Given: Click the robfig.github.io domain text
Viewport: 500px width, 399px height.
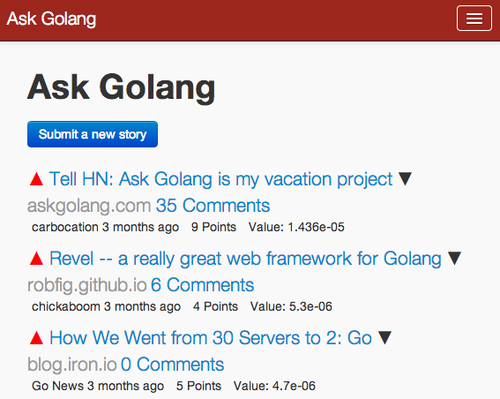Looking at the screenshot, I should coord(87,285).
